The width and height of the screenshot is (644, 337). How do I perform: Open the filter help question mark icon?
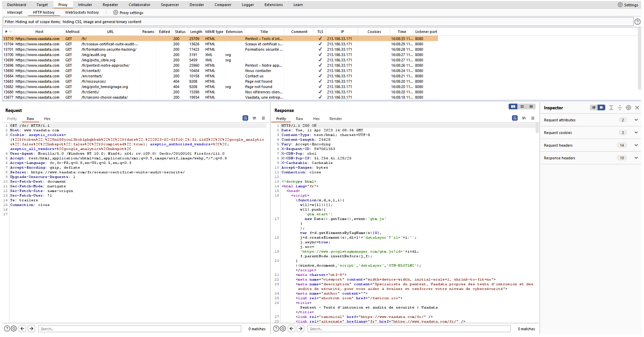[637, 22]
